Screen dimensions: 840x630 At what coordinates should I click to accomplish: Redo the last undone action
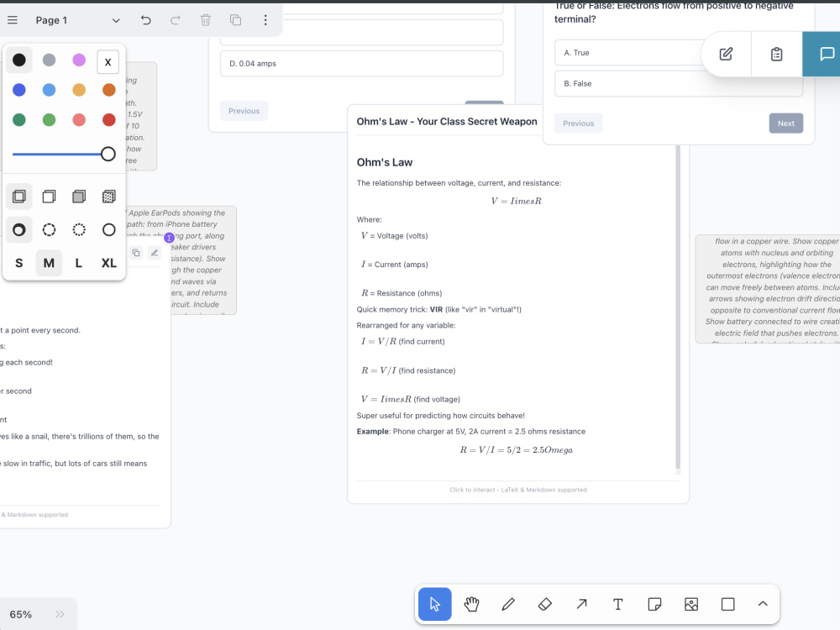tap(176, 20)
